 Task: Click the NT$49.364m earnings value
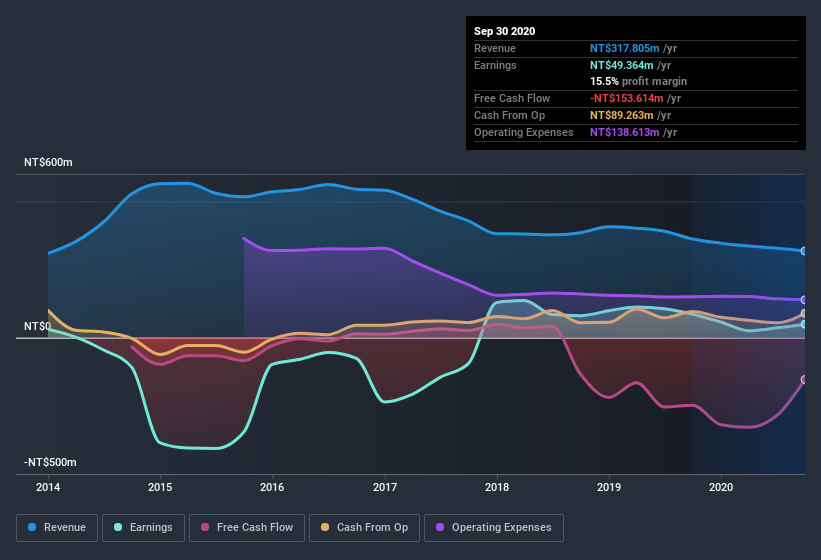pos(622,65)
